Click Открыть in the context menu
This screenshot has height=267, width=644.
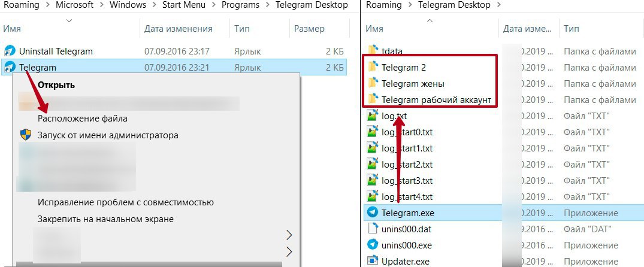pyautogui.click(x=56, y=85)
